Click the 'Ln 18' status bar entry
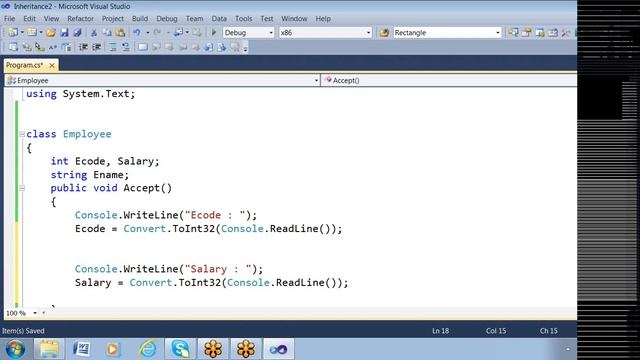 (440, 331)
